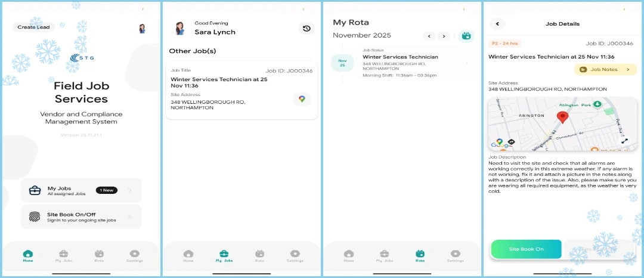Tap the Site Book On button
Image resolution: width=644 pixels, height=278 pixels.
(x=526, y=249)
